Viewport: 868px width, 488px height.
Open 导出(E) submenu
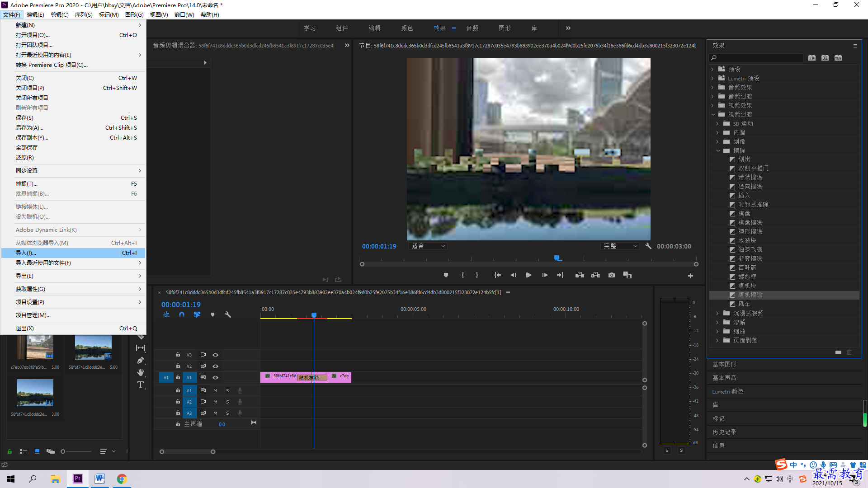[73, 276]
